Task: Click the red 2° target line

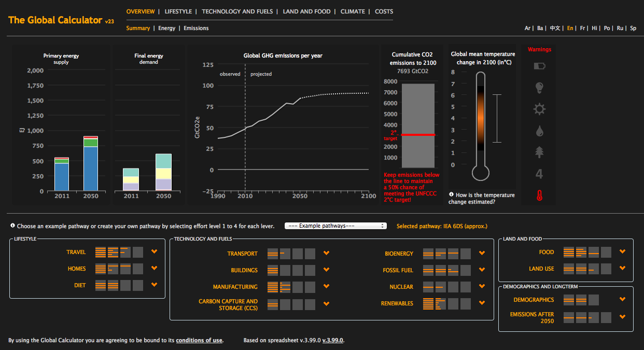Action: 417,135
